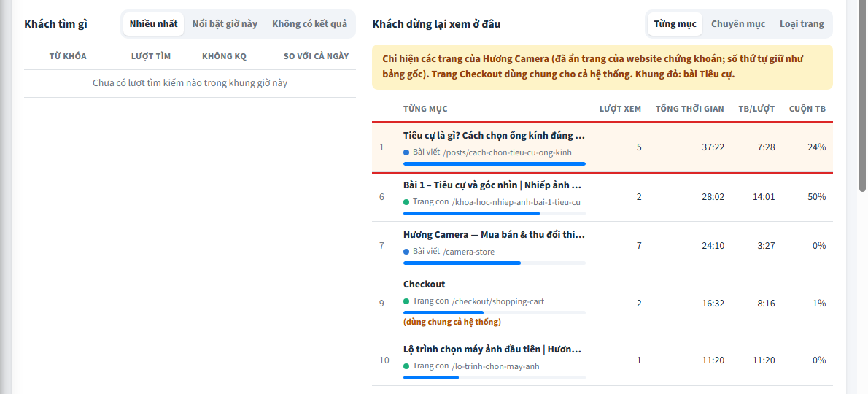Select the Từng mục tab

pos(675,24)
